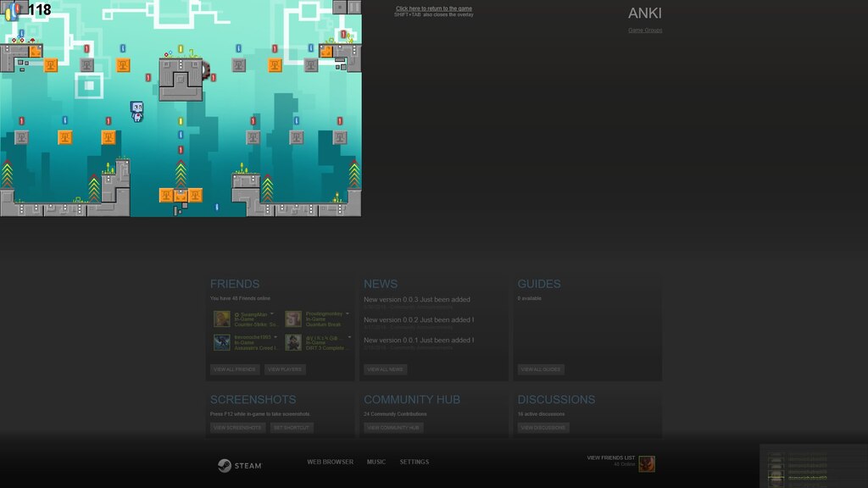Viewport: 868px width, 488px height.
Task: Click the stop icon beside the pause button
Action: [x=339, y=7]
